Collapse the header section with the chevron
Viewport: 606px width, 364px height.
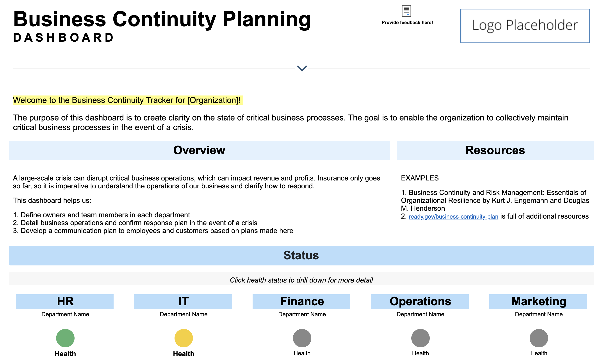point(302,68)
